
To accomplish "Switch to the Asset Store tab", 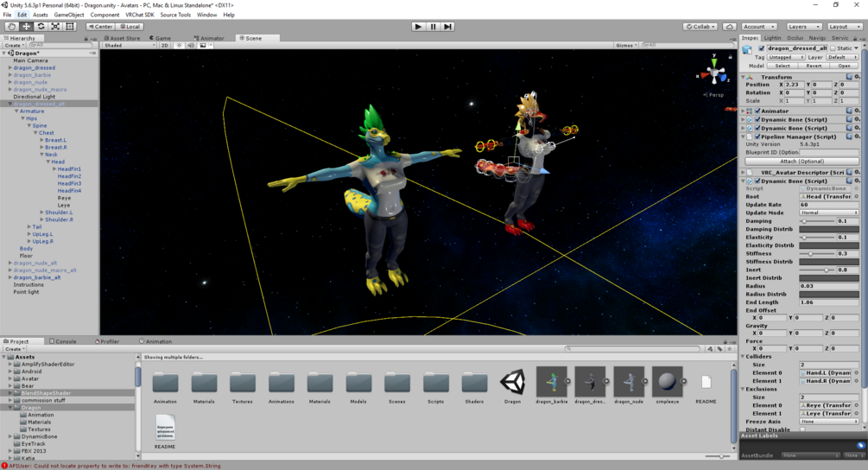I will (122, 38).
